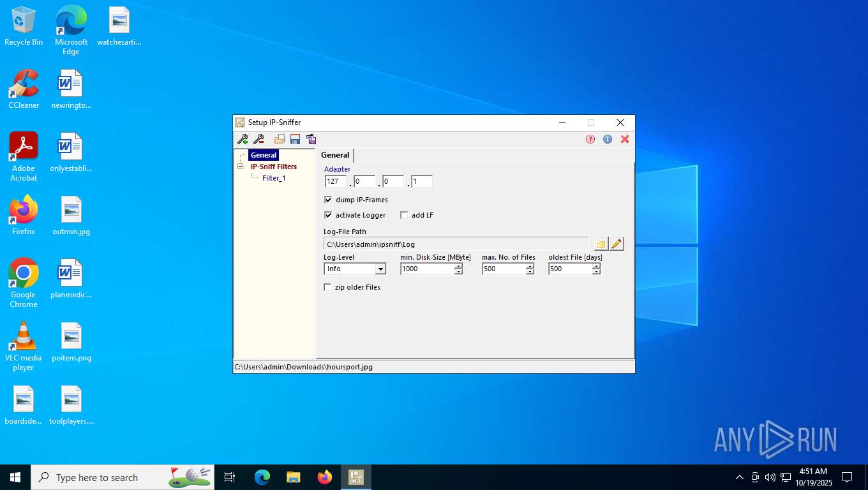Click status bar path hoursport.jpg

tap(304, 367)
